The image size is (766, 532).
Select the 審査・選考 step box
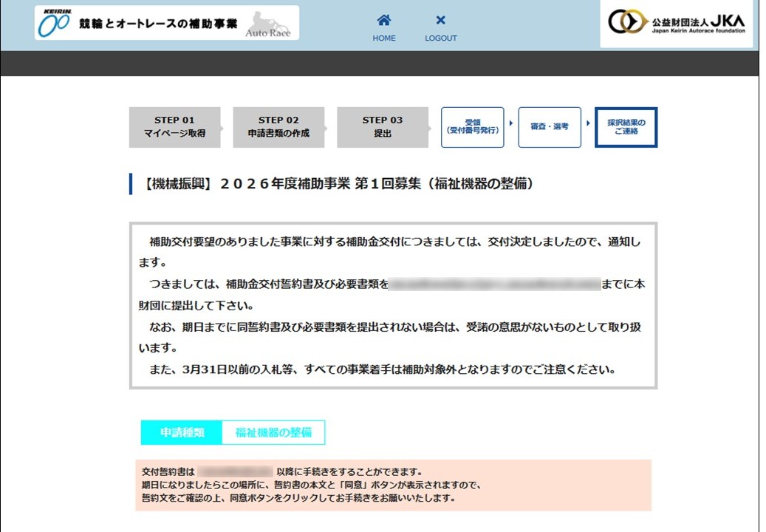pos(550,127)
